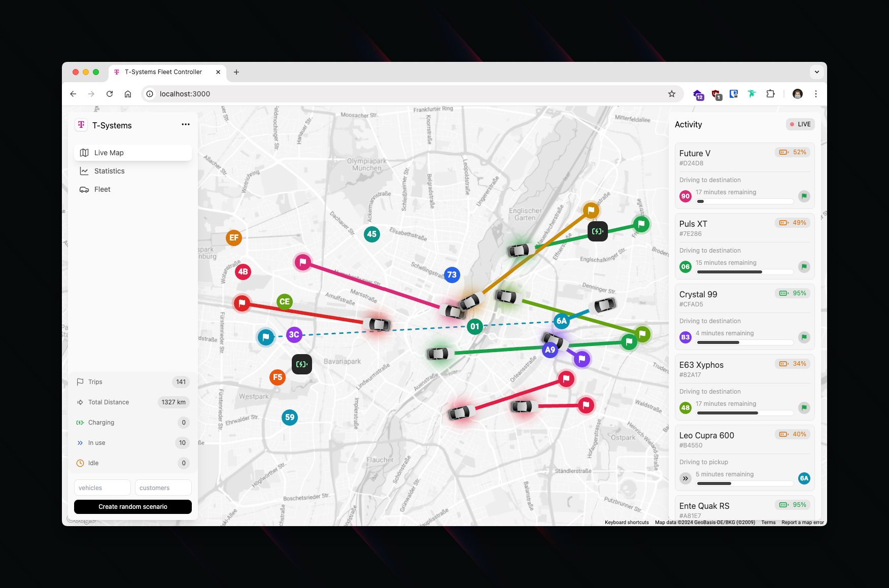This screenshot has height=588, width=889.
Task: Click Report a map error link
Action: click(x=803, y=523)
